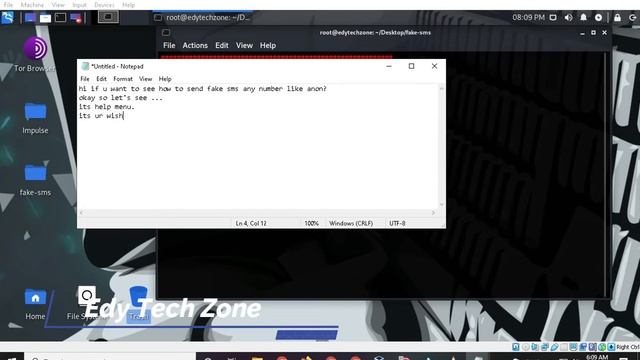Lock the screen with padlock icon
This screenshot has width=640, height=360.
coord(617,18)
